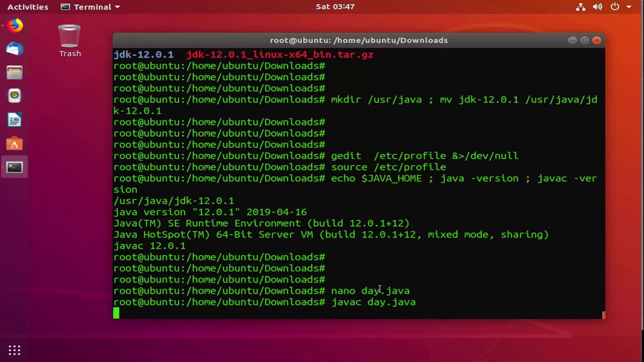Show applications grid button

coord(15,350)
